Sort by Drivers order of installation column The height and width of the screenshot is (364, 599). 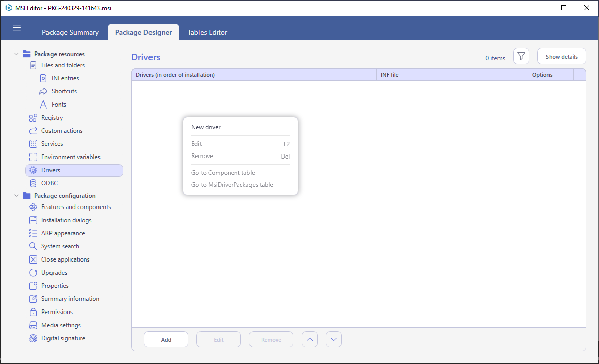254,75
